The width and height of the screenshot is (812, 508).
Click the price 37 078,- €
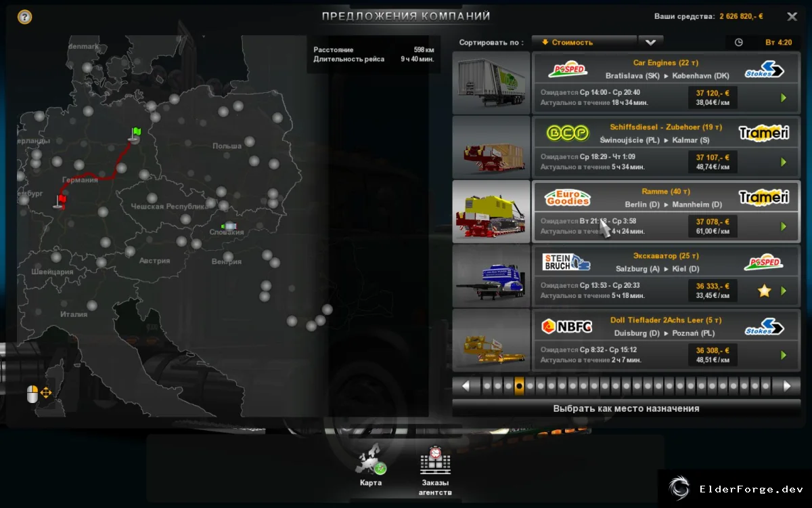pos(713,221)
